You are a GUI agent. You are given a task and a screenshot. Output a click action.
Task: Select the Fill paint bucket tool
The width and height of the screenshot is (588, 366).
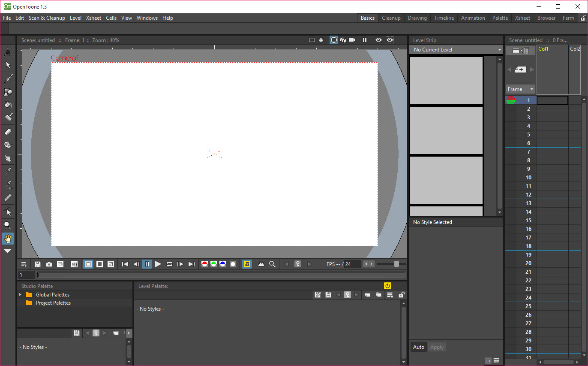[8, 105]
